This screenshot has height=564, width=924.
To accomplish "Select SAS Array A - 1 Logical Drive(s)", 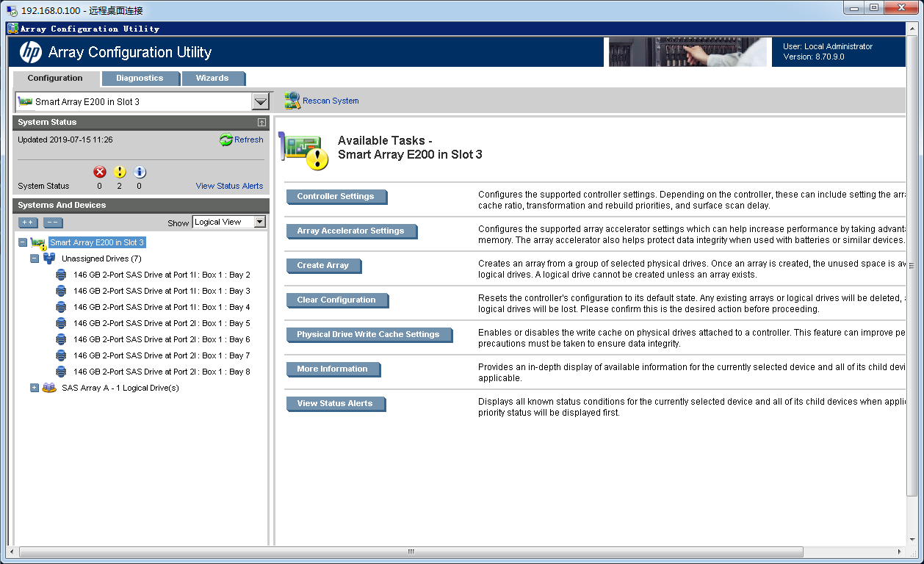I will pyautogui.click(x=120, y=388).
